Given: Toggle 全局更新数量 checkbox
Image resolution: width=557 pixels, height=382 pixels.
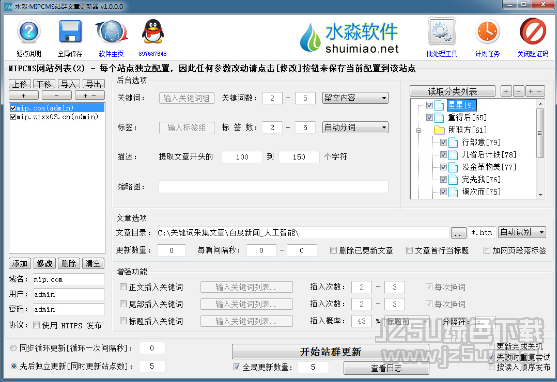Looking at the screenshot, I should pyautogui.click(x=236, y=367).
